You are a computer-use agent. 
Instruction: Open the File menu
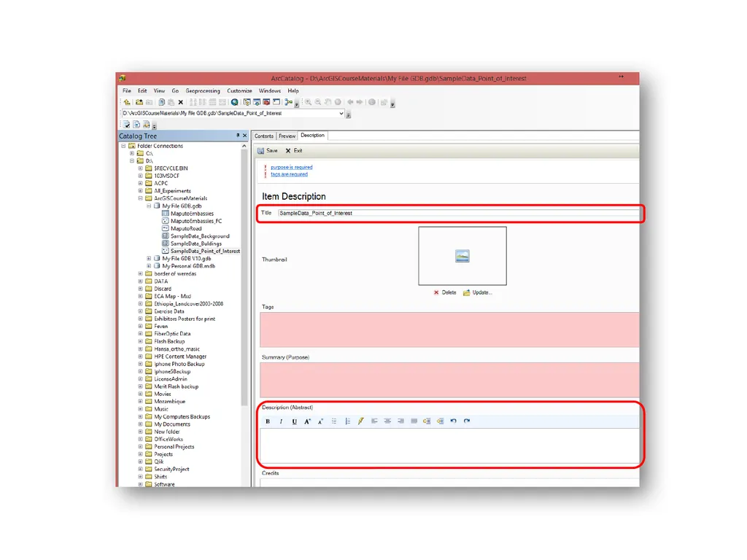click(127, 90)
